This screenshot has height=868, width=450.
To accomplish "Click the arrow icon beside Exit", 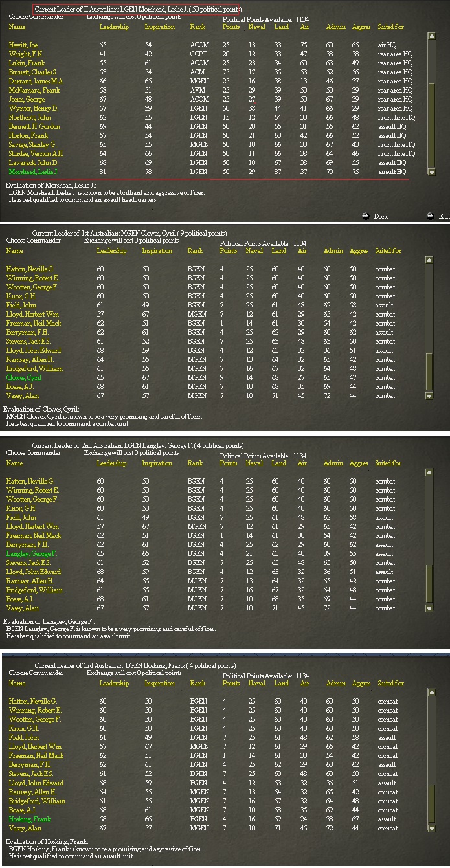I will click(x=431, y=216).
